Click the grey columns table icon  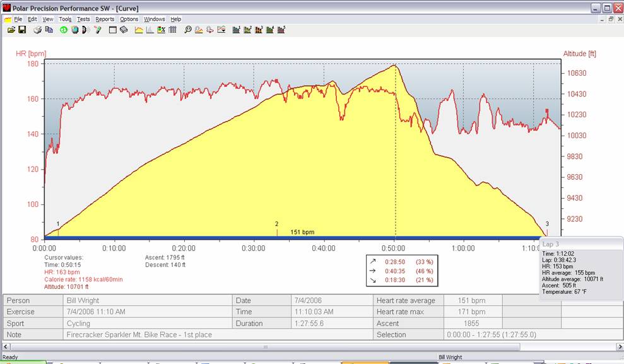[172, 30]
